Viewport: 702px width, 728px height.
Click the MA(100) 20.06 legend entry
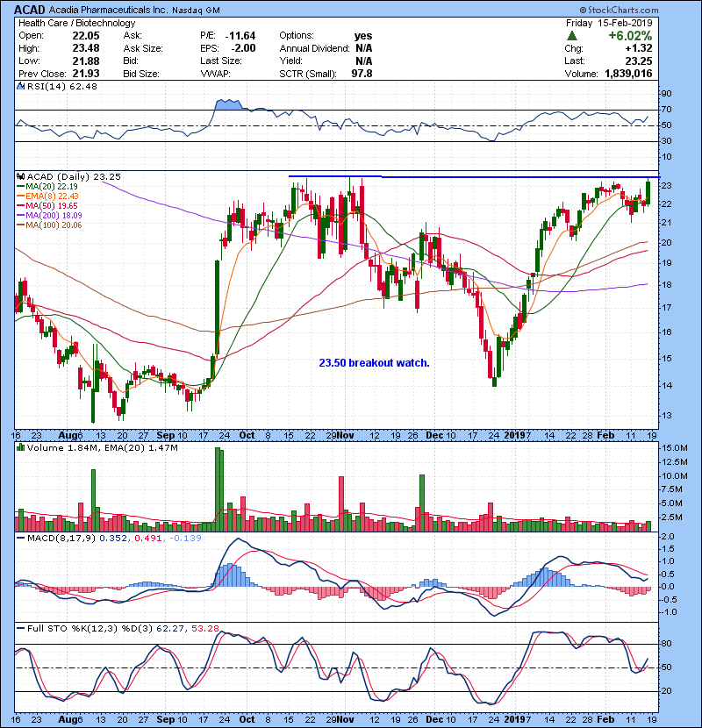point(49,225)
